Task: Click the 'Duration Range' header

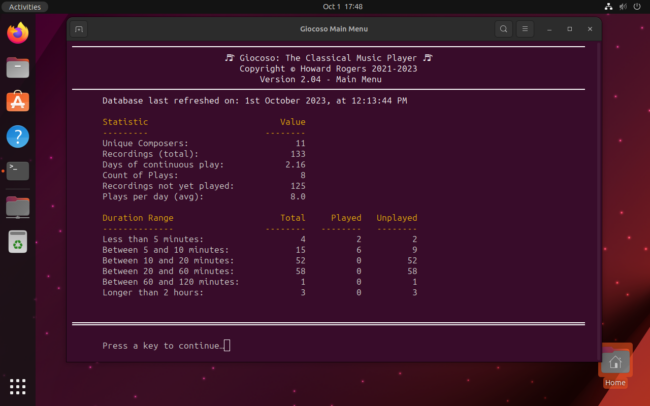Action: (x=138, y=218)
